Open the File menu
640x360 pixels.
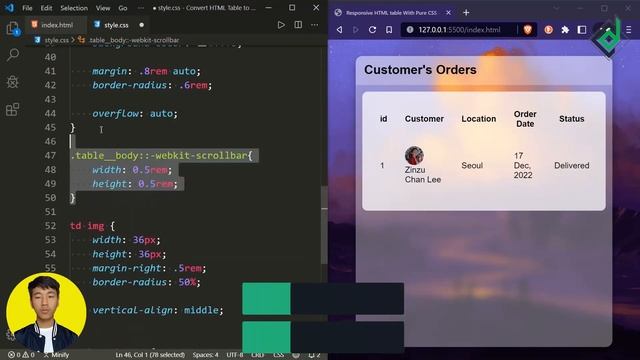(x=27, y=8)
